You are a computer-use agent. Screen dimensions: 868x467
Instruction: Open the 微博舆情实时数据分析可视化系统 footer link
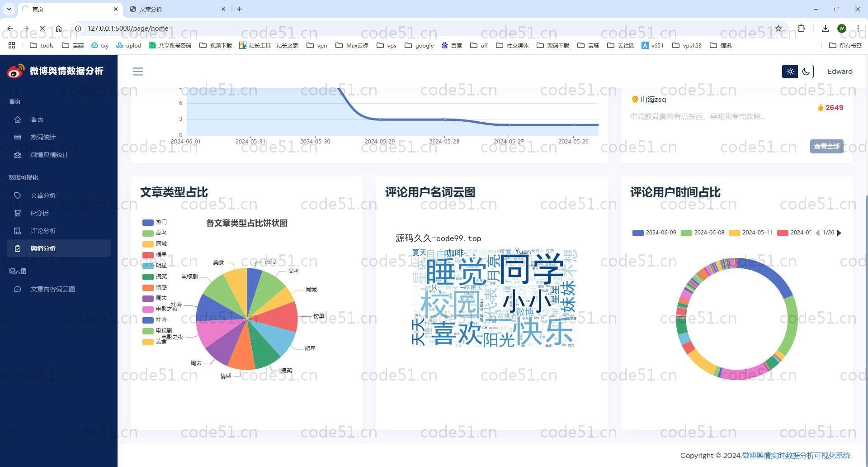coord(796,455)
